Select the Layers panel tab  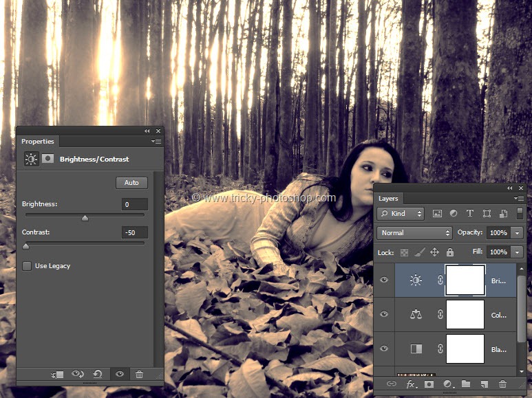pos(388,199)
